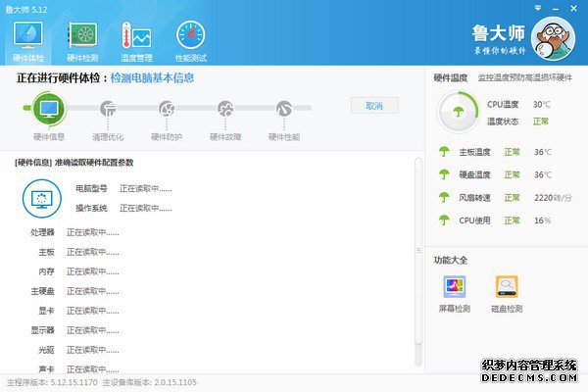Image resolution: width=588 pixels, height=392 pixels.
Task: Click the 电脑型号 row
Action: [123, 188]
